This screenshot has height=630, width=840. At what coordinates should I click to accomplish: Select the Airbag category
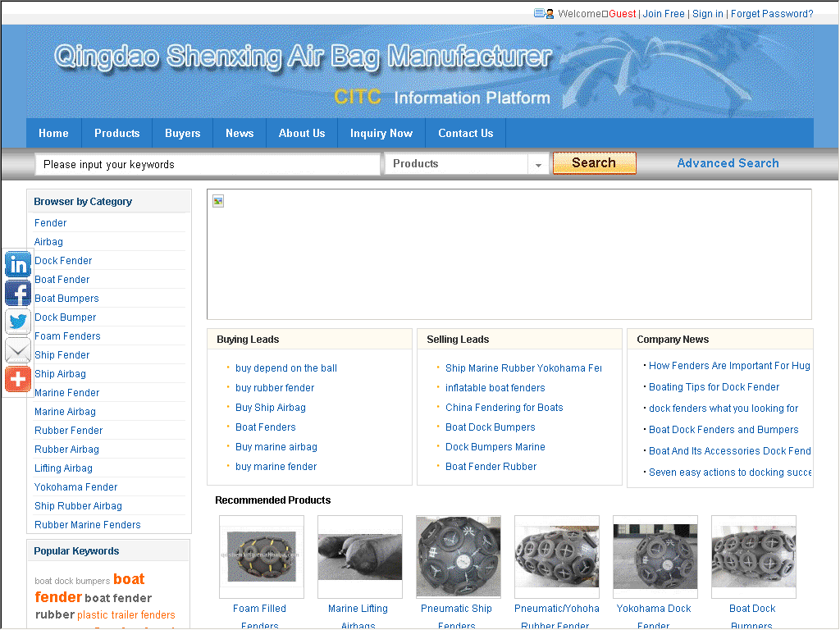coord(48,242)
